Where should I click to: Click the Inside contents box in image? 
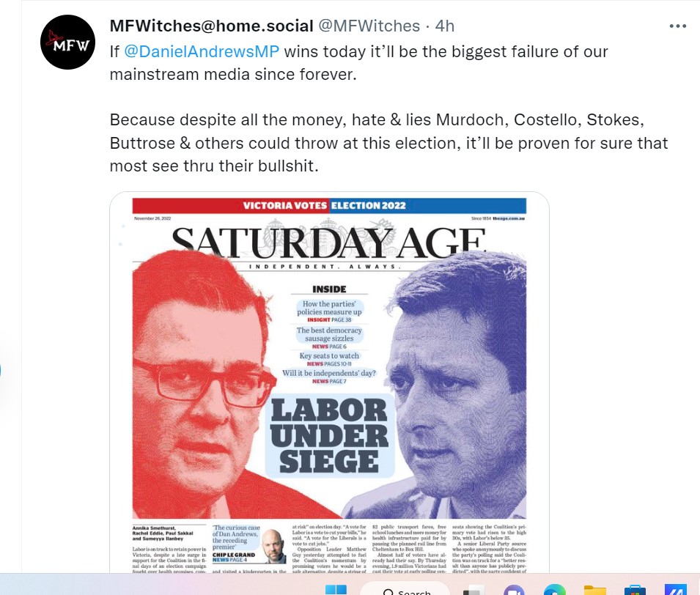point(329,334)
